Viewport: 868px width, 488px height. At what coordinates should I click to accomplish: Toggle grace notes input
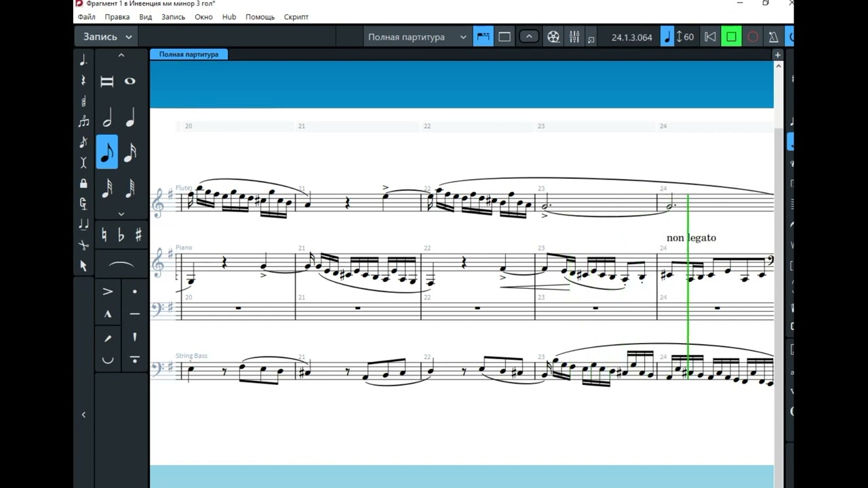tap(83, 142)
